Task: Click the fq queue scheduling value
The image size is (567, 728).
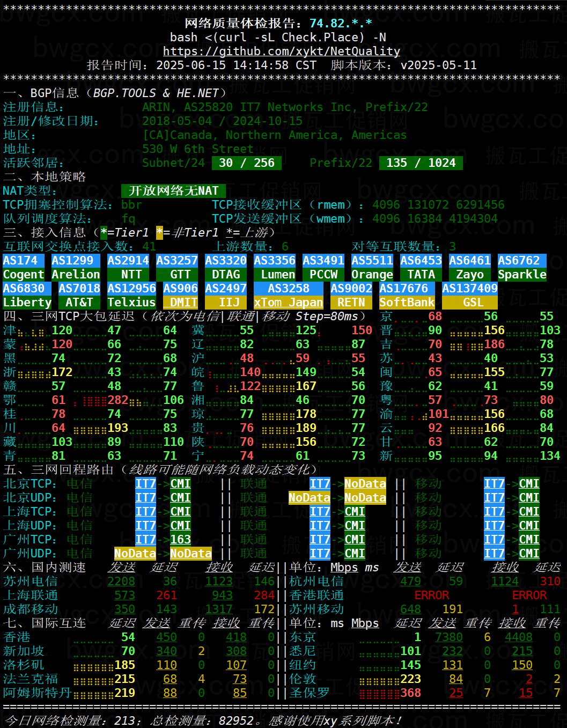Action: (128, 219)
